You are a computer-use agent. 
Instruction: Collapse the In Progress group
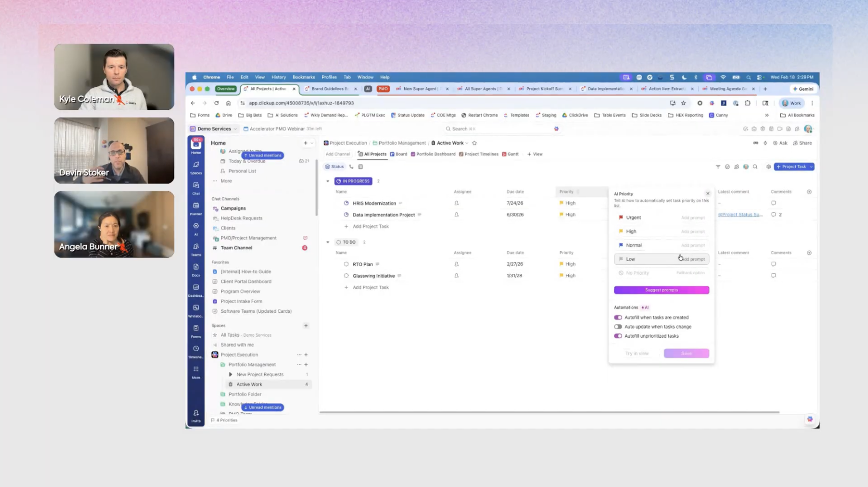(328, 181)
